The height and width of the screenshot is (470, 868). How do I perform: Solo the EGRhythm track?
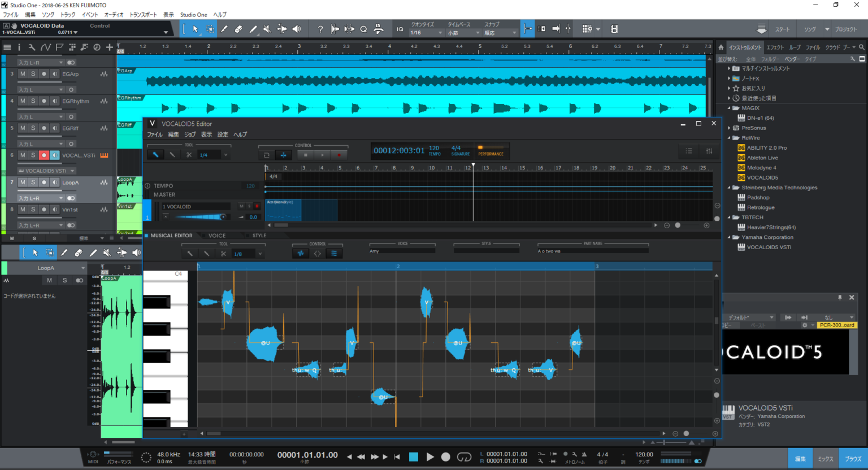[32, 101]
